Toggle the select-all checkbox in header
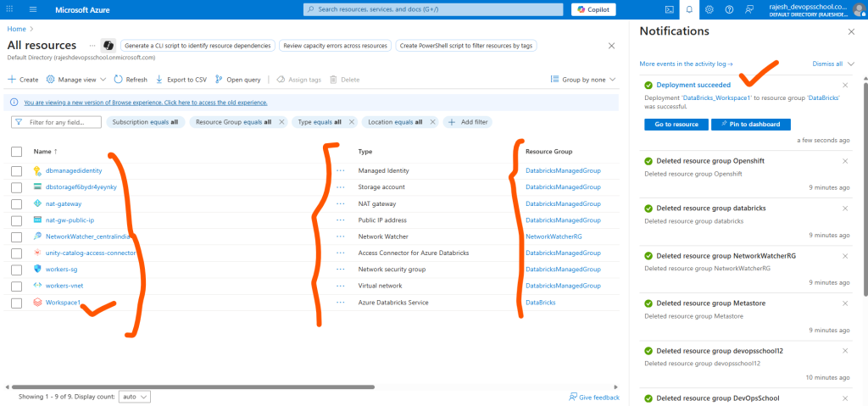 click(x=17, y=152)
